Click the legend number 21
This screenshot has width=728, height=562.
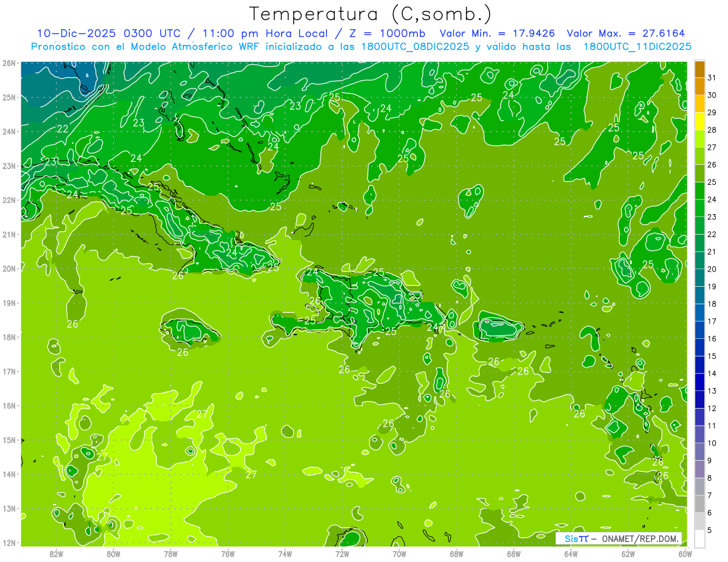(712, 252)
